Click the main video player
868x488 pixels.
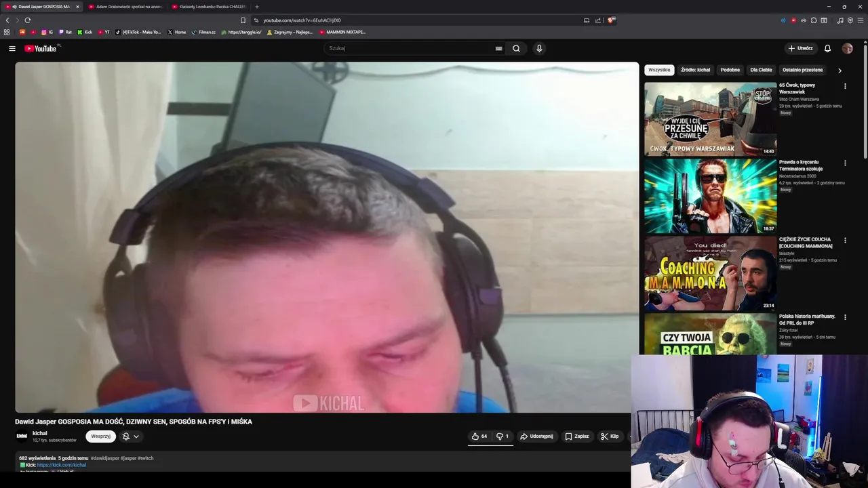pyautogui.click(x=327, y=237)
